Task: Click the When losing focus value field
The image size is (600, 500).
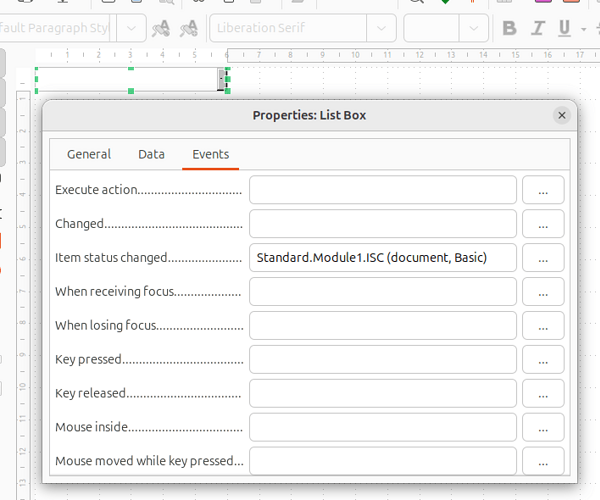Action: (x=383, y=325)
